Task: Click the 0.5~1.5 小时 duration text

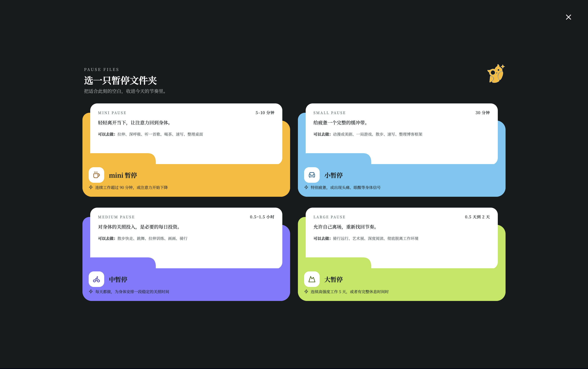Action: (262, 217)
